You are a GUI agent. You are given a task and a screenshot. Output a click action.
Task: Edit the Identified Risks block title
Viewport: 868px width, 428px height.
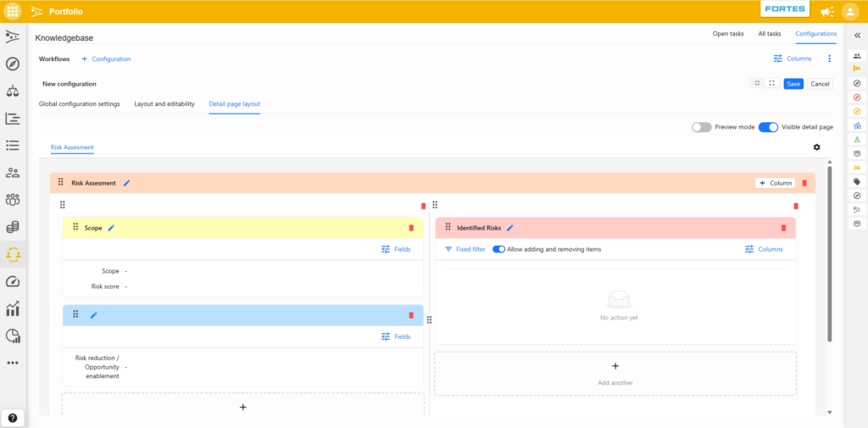coord(509,228)
